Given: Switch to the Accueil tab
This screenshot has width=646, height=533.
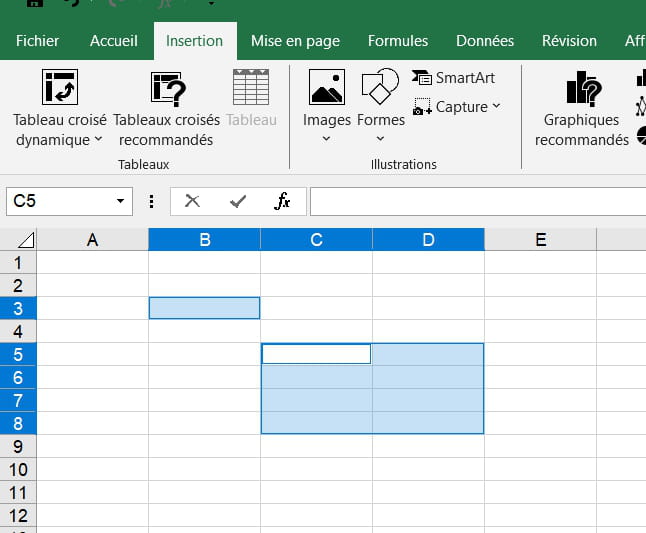Looking at the screenshot, I should 113,41.
